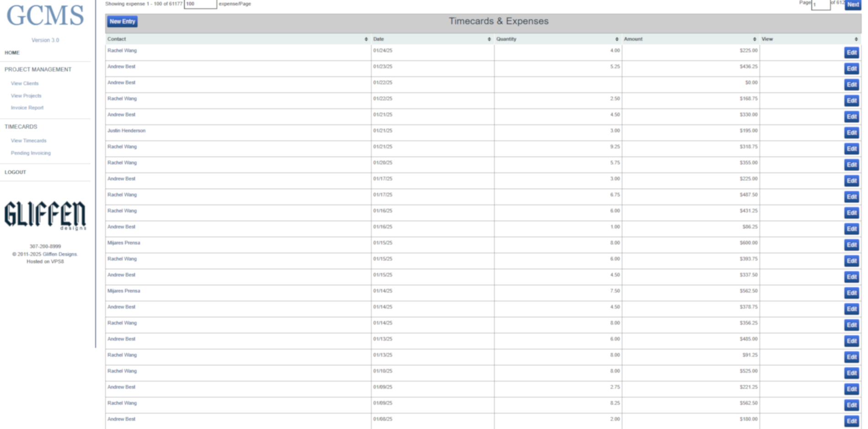Focus the expense per page field
The image size is (868, 429).
pos(200,4)
